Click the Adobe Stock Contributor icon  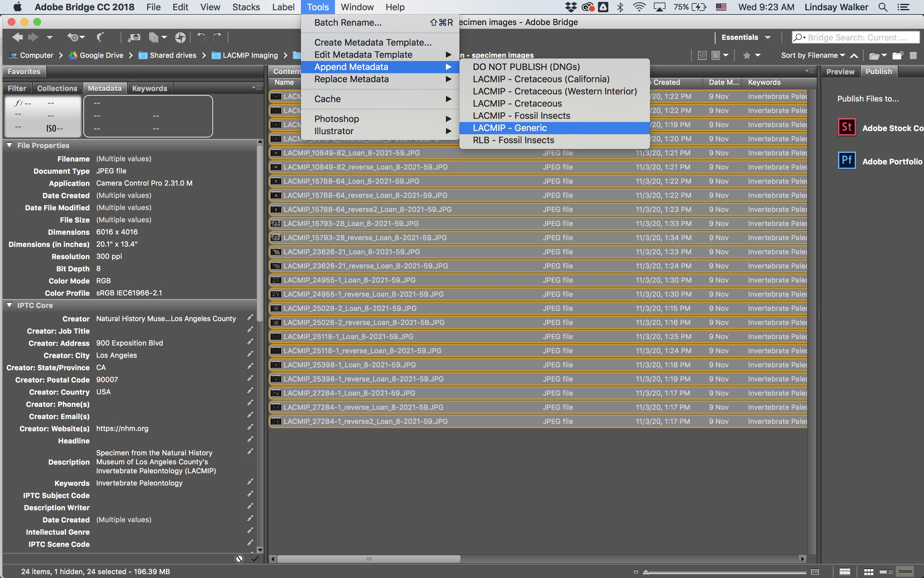(x=846, y=127)
